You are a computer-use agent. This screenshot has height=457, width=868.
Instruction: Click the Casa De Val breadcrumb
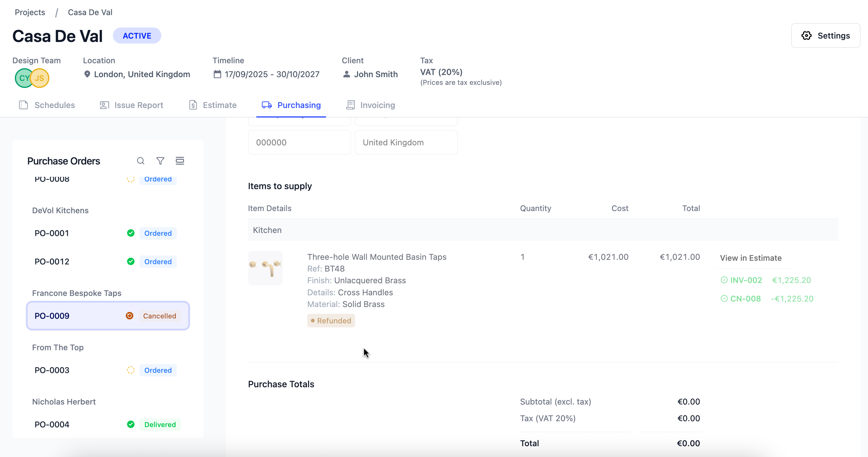point(90,12)
